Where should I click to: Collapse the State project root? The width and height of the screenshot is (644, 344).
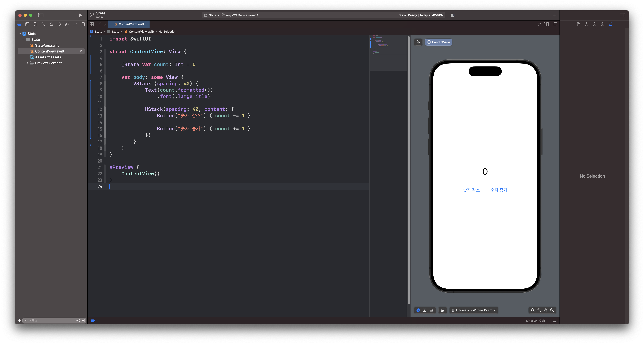tap(20, 33)
